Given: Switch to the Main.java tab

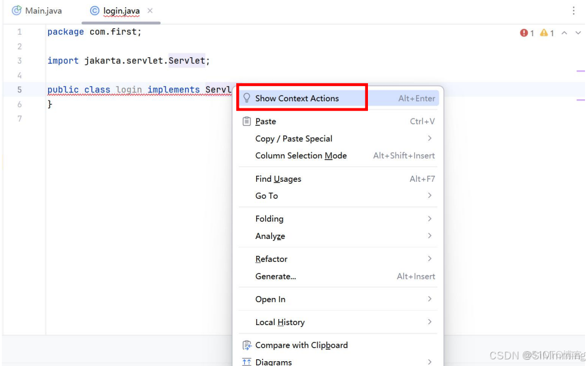Looking at the screenshot, I should (42, 10).
